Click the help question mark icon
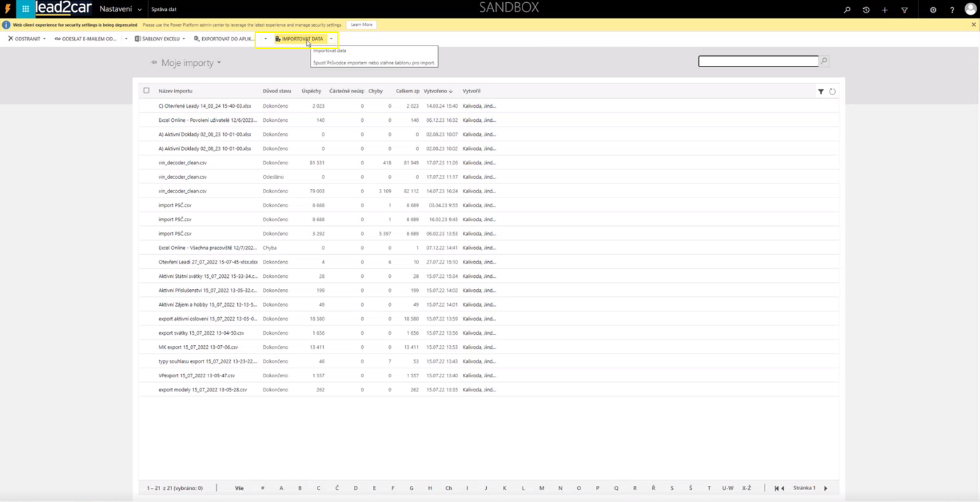The height and width of the screenshot is (502, 980). coord(952,10)
